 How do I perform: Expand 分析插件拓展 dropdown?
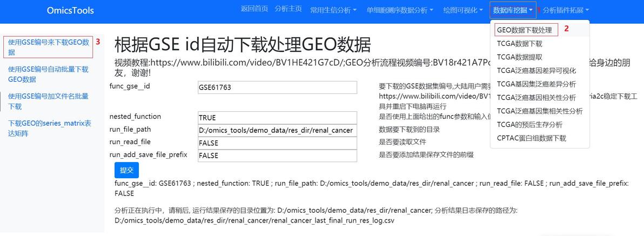pyautogui.click(x=566, y=10)
